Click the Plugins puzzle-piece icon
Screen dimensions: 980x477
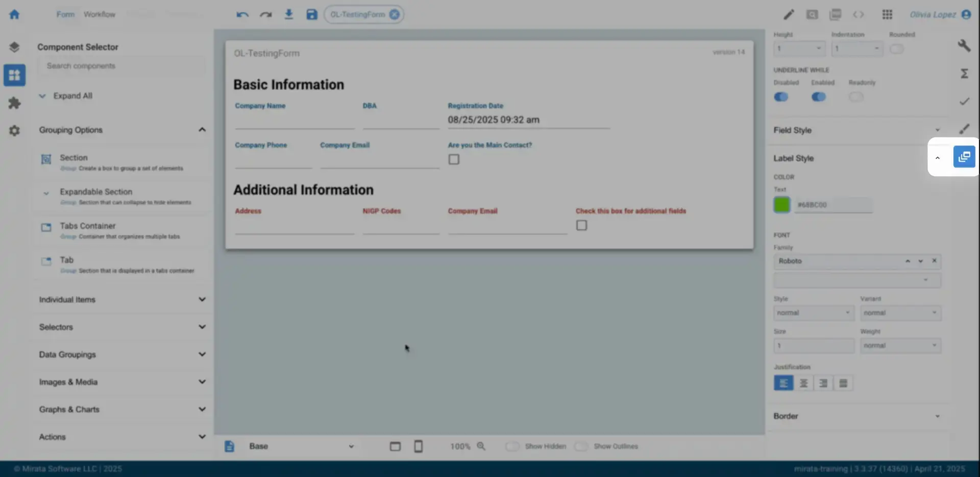pos(14,103)
